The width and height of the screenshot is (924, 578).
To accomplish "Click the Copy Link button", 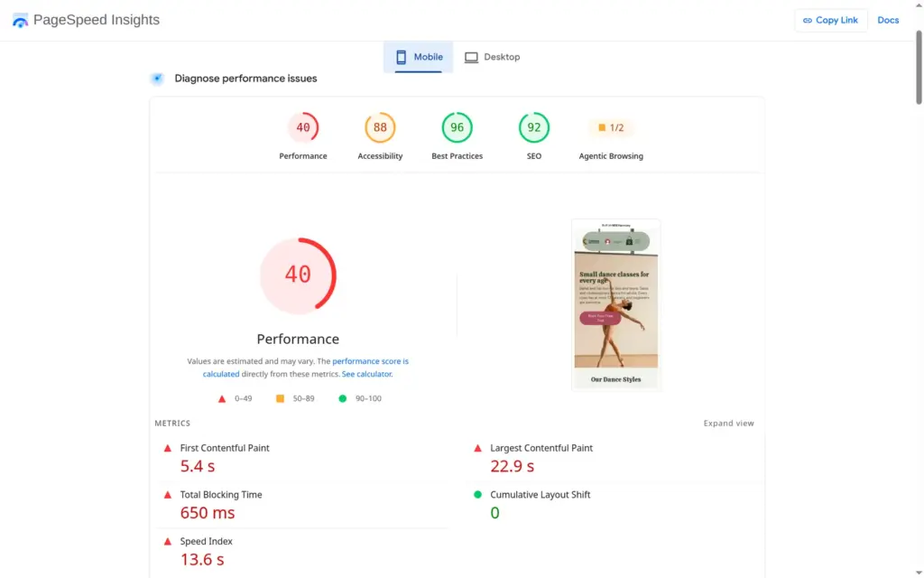I will point(831,20).
